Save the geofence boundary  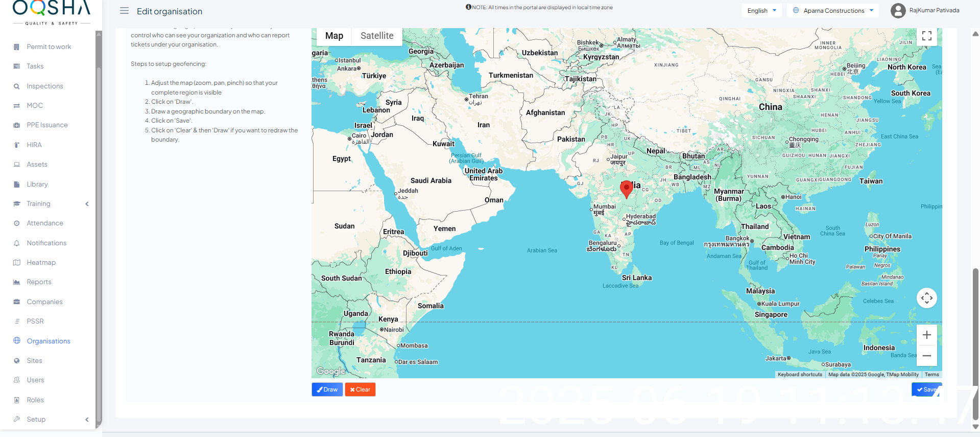(x=926, y=389)
